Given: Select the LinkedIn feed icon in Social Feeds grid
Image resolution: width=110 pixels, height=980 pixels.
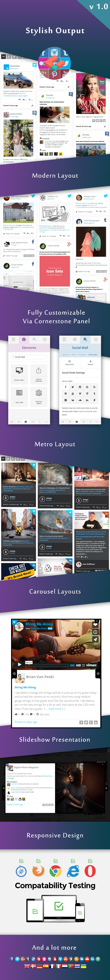Looking at the screenshot, I should click(x=87, y=400).
